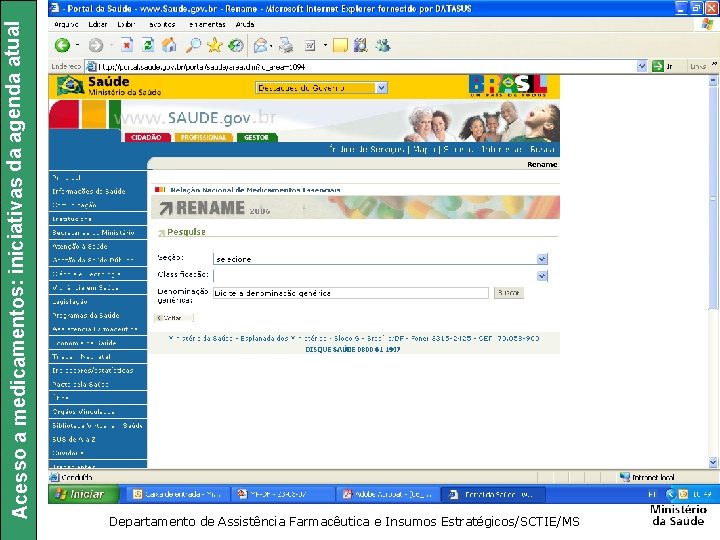The height and width of the screenshot is (540, 720).
Task: Click the Edit with Word icon
Action: [x=310, y=45]
